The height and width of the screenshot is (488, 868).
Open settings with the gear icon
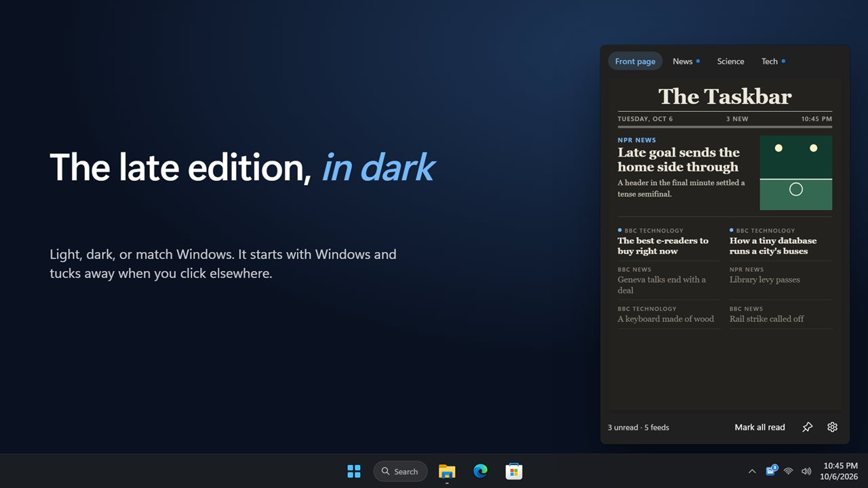pos(833,428)
